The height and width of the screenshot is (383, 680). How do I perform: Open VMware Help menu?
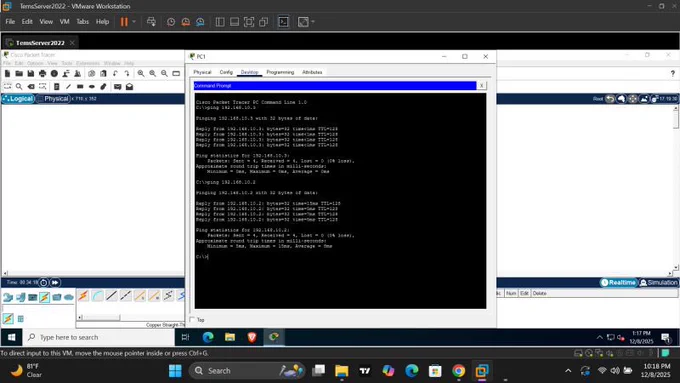coord(102,22)
